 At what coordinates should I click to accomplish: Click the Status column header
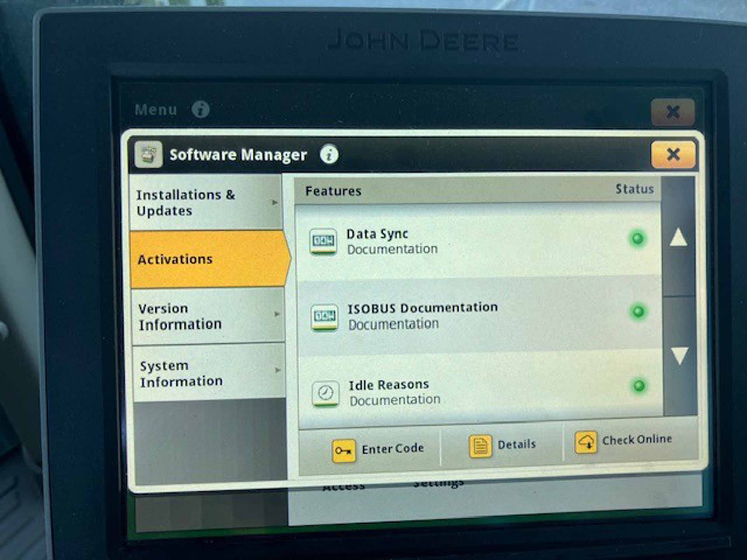tap(635, 189)
